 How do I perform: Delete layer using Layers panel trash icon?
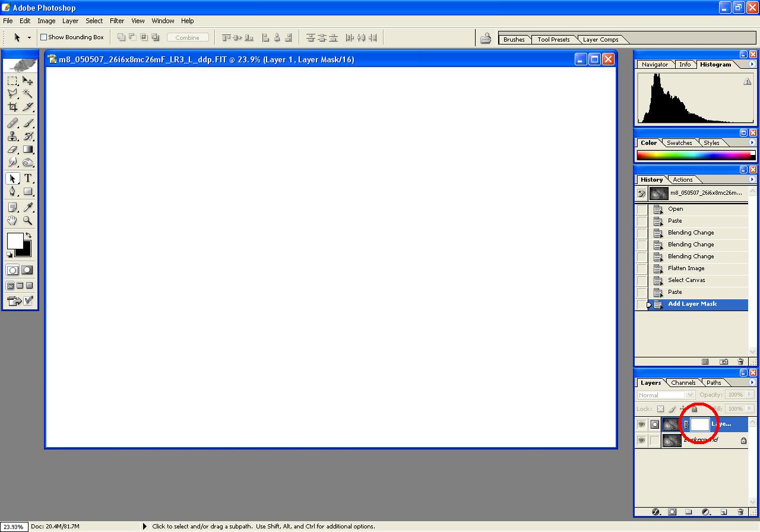(x=740, y=512)
